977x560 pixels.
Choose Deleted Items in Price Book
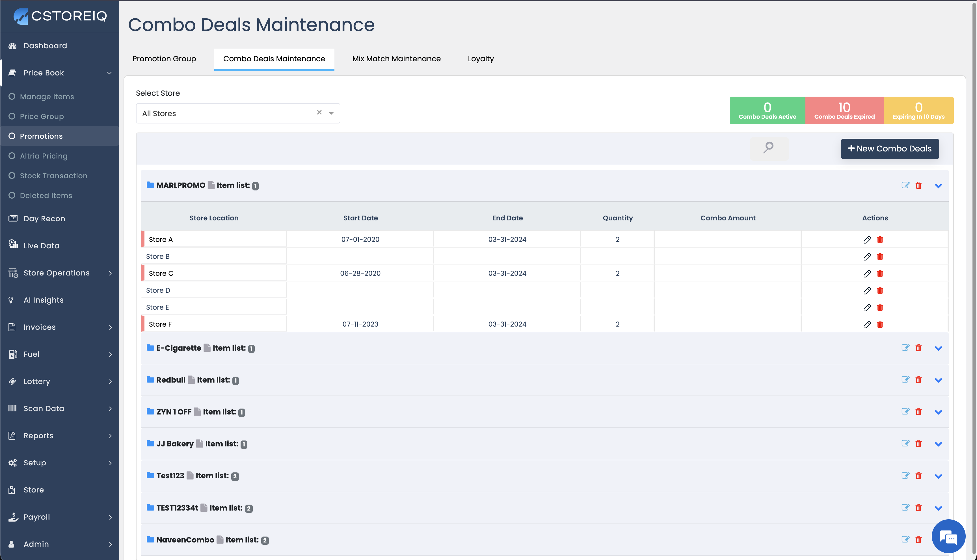[x=46, y=196]
